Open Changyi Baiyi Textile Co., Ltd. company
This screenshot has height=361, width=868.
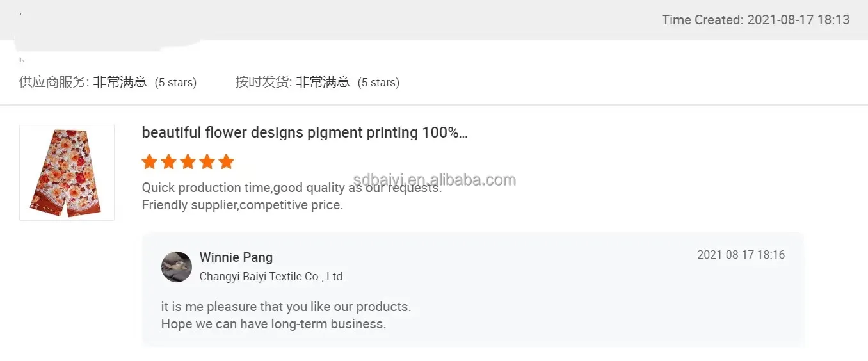(272, 277)
